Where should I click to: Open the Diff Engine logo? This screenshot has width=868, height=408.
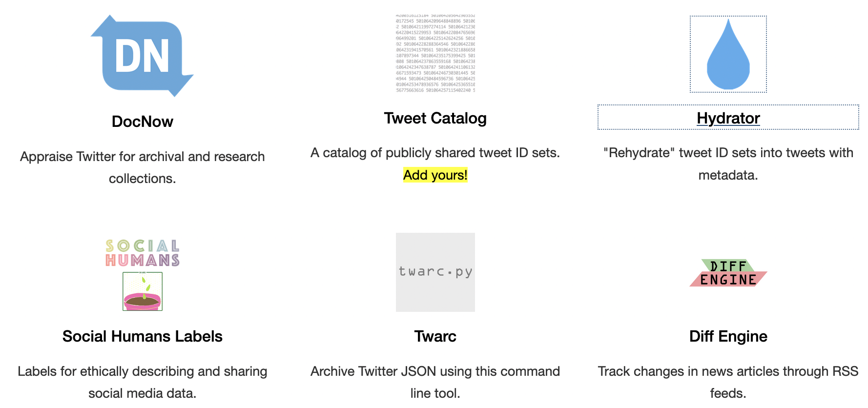tap(728, 273)
